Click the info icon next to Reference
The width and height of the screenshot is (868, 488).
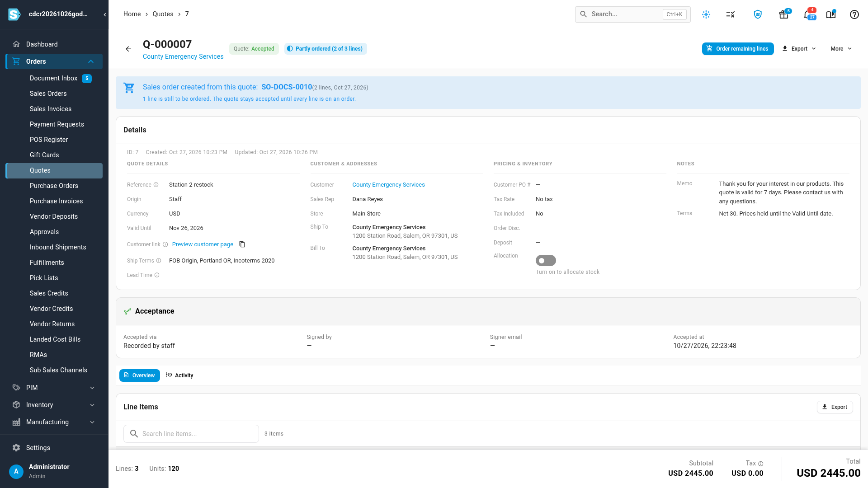(156, 185)
